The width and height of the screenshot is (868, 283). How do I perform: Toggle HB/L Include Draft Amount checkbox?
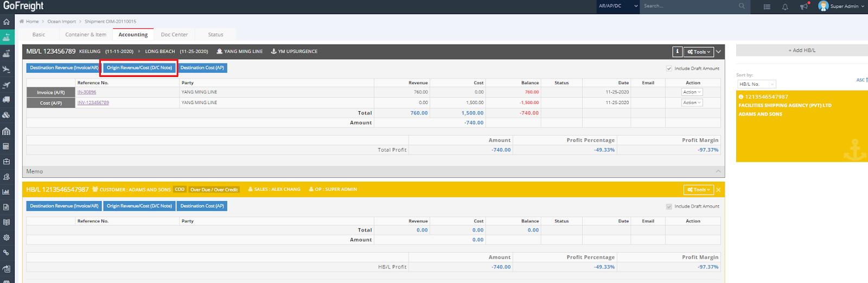click(669, 207)
